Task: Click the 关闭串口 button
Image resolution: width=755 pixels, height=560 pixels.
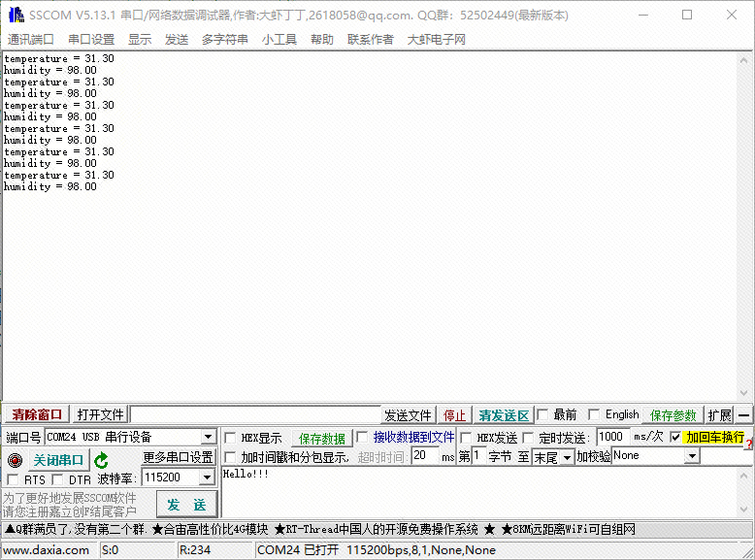Action: coord(59,460)
